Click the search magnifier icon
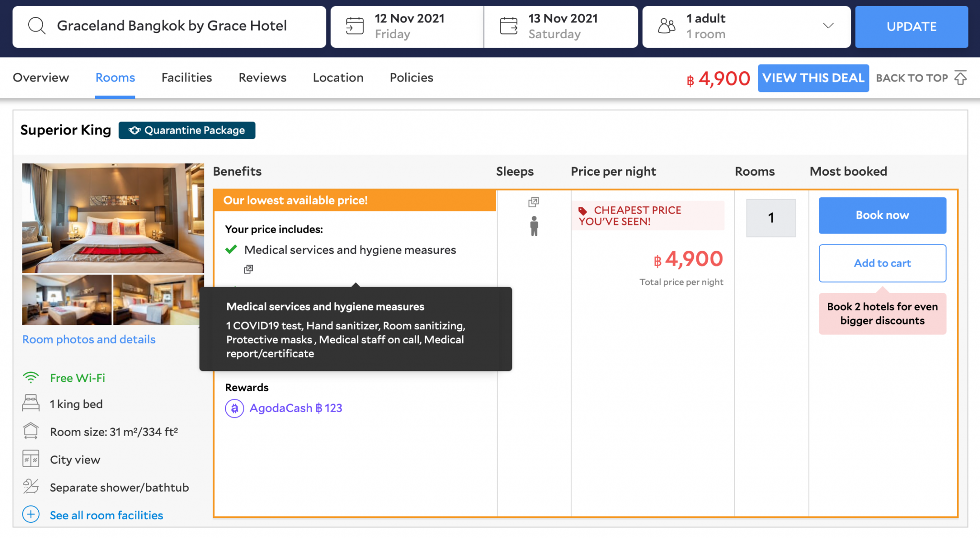The height and width of the screenshot is (538, 980). click(x=37, y=26)
